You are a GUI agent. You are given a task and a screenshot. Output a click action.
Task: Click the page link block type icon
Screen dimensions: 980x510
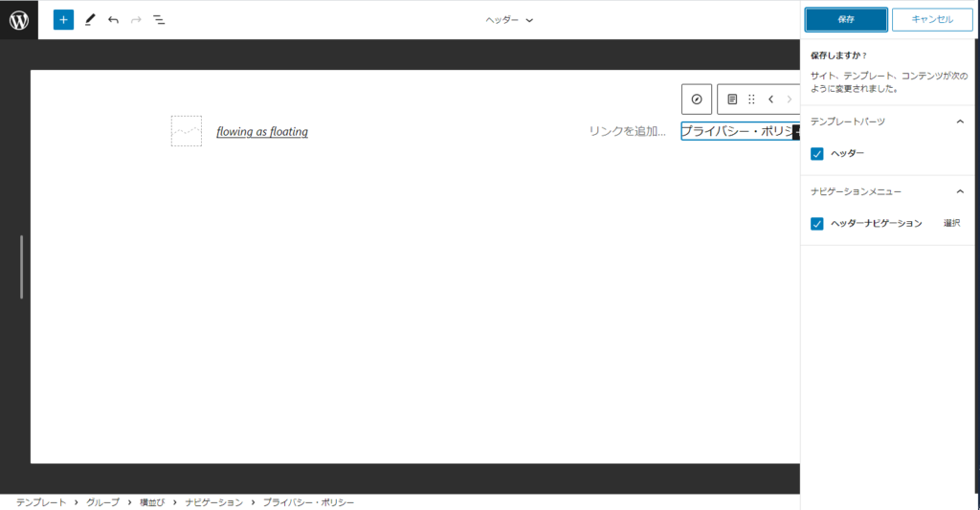(x=732, y=100)
